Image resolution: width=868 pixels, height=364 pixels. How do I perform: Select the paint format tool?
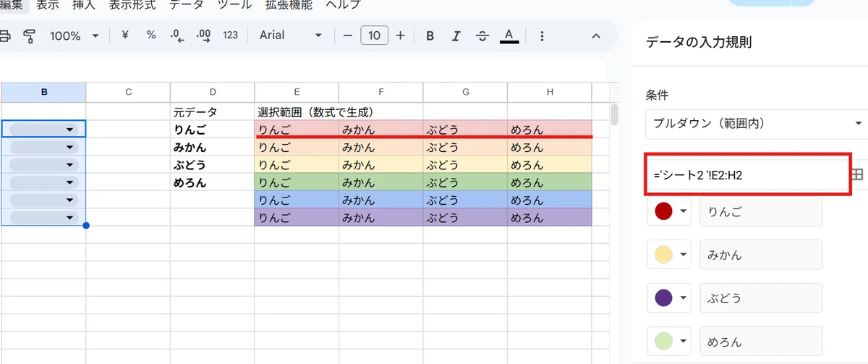(30, 35)
